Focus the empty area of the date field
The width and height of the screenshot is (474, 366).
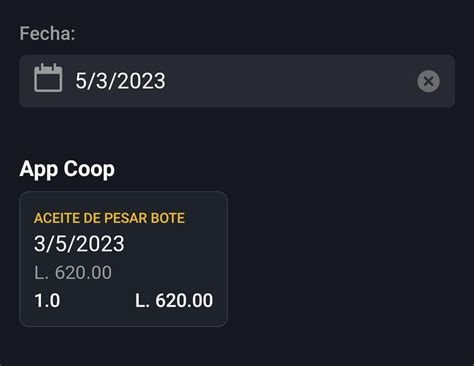coord(290,81)
